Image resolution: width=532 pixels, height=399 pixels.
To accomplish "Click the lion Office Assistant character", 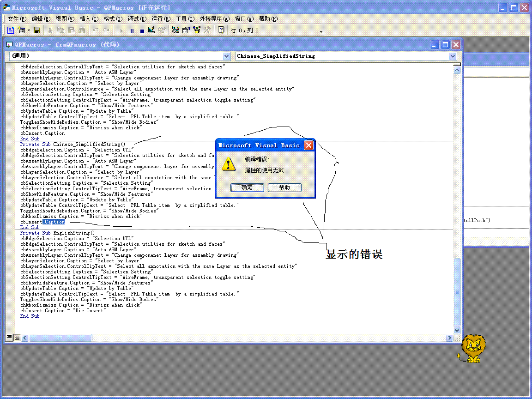I will coord(472,348).
